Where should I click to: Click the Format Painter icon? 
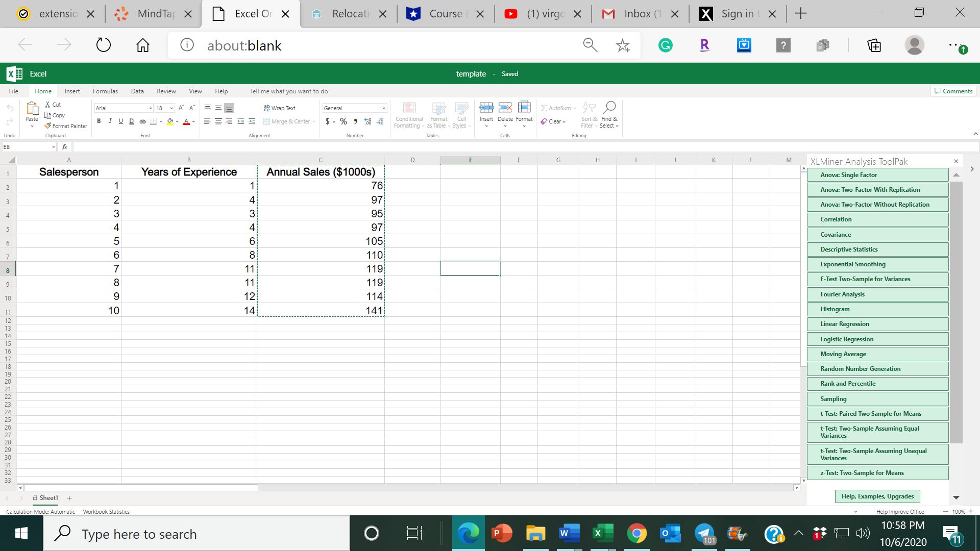[x=48, y=126]
